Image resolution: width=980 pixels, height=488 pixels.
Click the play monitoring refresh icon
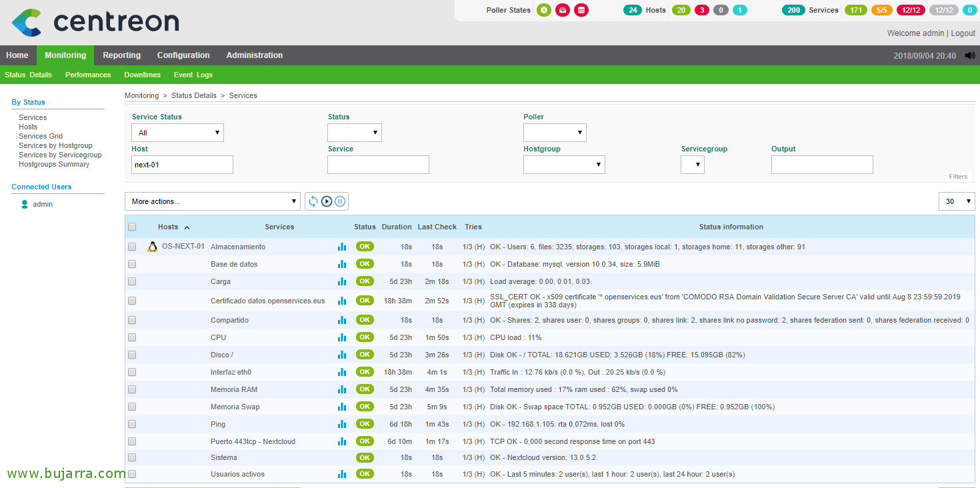(x=327, y=201)
